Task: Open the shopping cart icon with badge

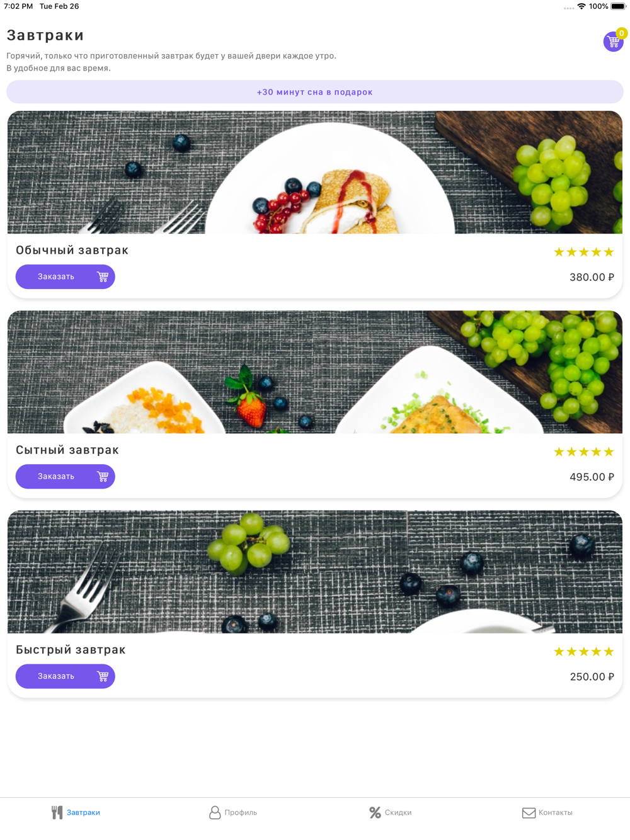Action: [x=614, y=41]
